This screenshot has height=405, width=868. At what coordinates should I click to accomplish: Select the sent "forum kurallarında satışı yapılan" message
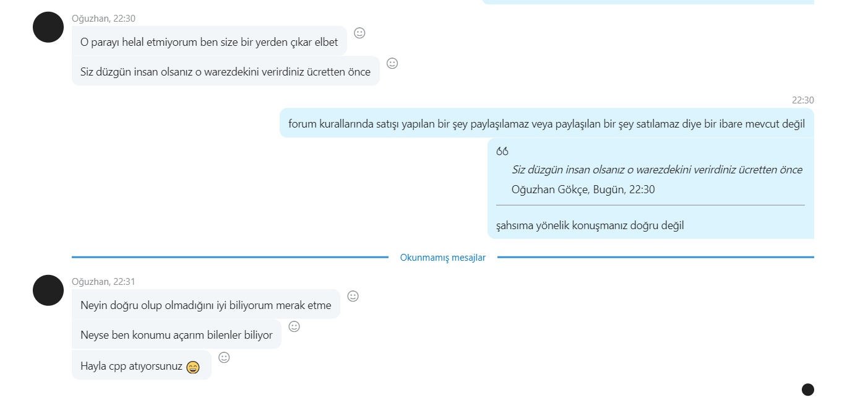pos(547,123)
